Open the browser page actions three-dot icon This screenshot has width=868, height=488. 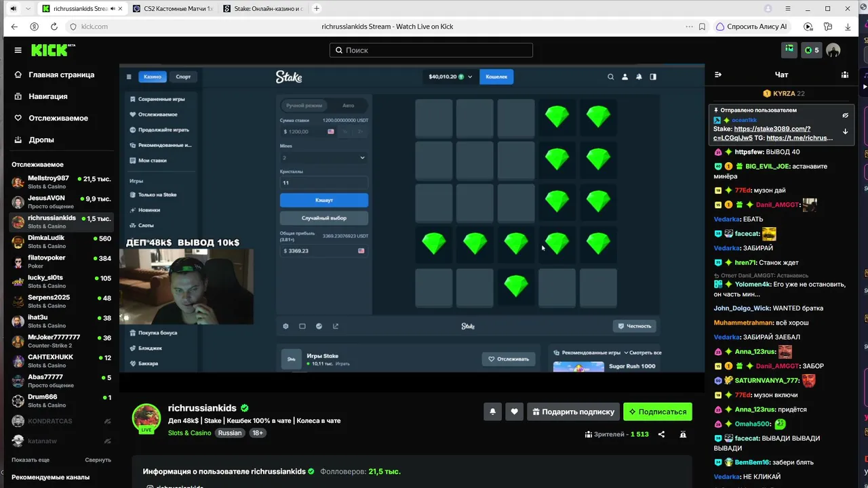coord(689,26)
